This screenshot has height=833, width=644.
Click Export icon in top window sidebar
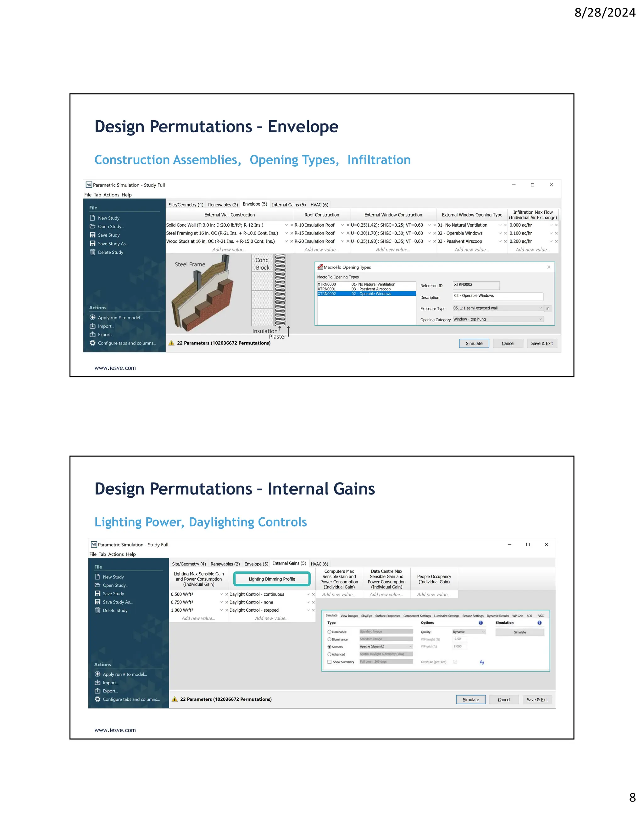click(x=92, y=334)
